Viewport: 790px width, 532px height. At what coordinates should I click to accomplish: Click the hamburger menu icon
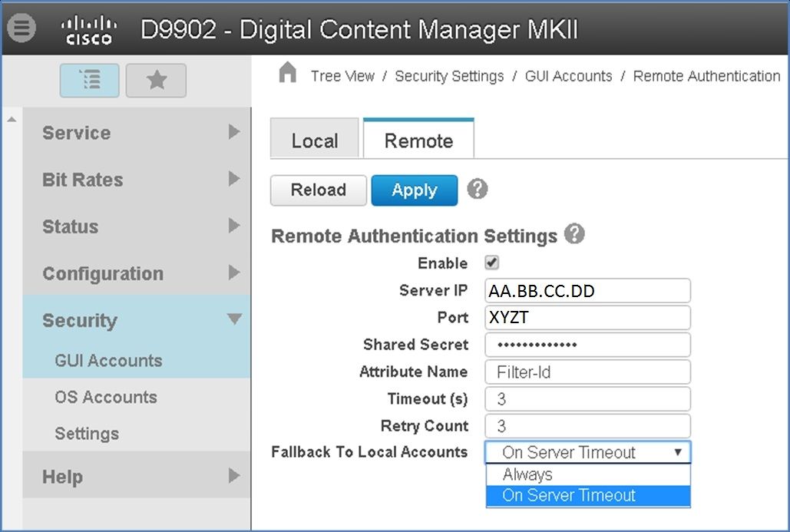click(21, 28)
